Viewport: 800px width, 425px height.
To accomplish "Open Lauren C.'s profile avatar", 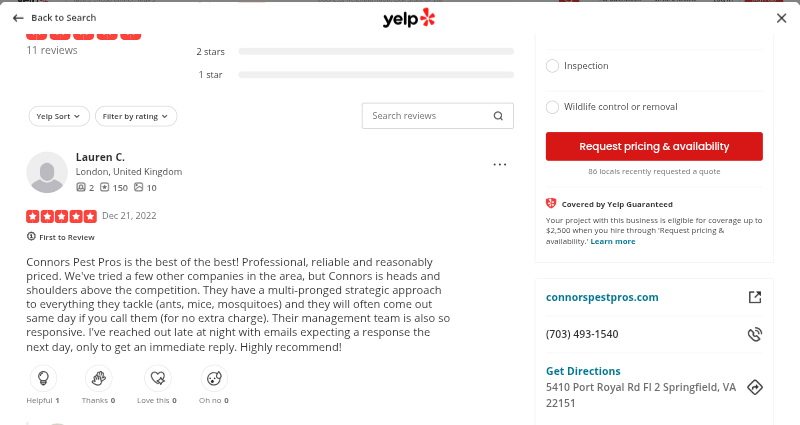I will pos(47,173).
